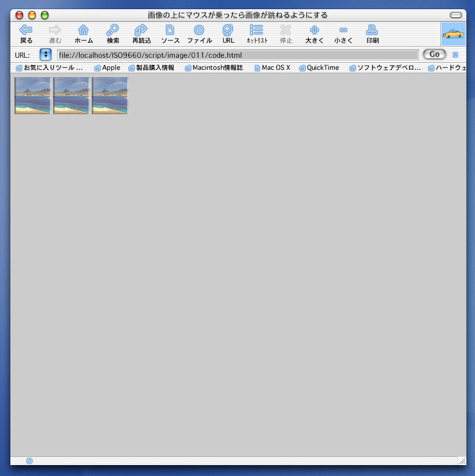Reload the page with 再読込
This screenshot has width=475, height=476.
141,33
